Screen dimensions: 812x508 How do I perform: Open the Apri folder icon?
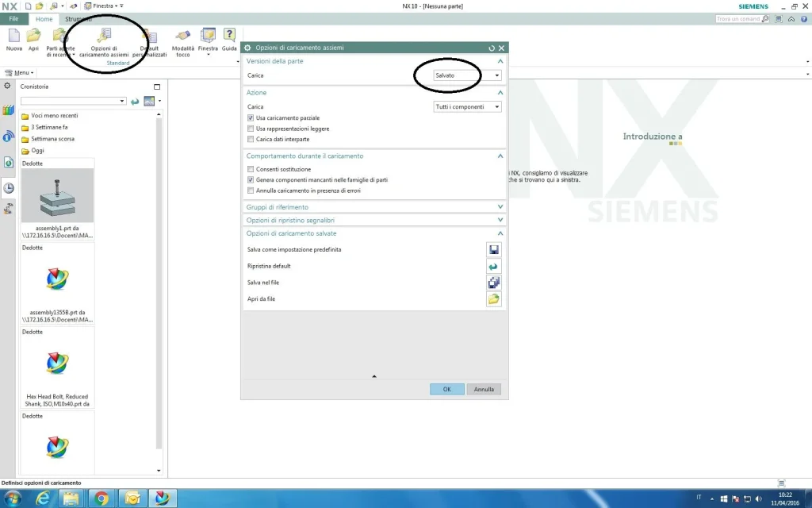(33, 36)
